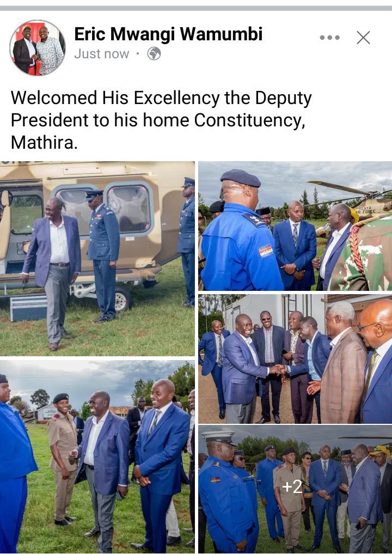Click the "President to his home Constituency" caption line
The image size is (392, 554).
click(x=158, y=120)
